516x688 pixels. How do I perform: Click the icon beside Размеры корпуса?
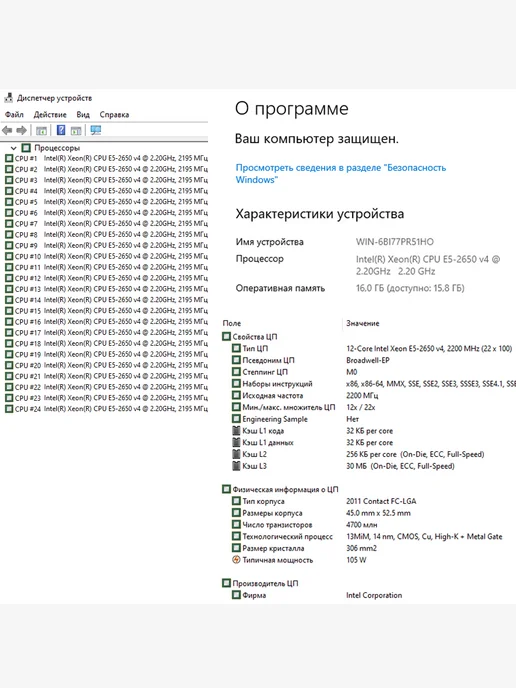point(236,513)
